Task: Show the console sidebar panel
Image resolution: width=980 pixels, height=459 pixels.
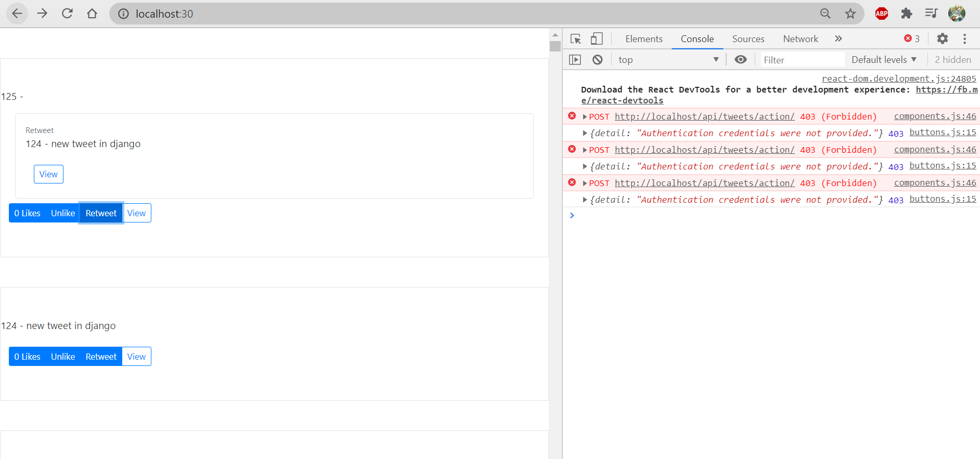Action: (575, 60)
